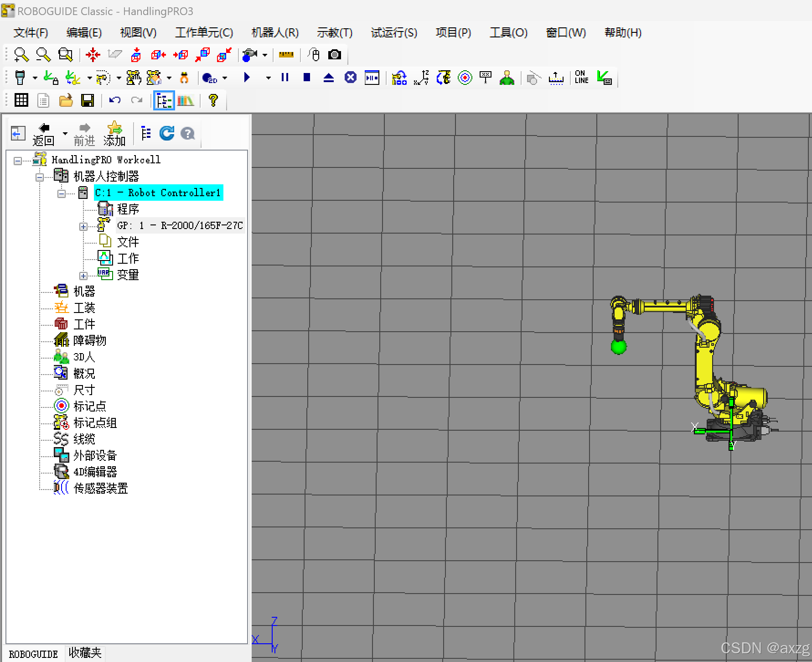Collapse the 机器人控制器 tree node
812x662 pixels.
(x=40, y=177)
